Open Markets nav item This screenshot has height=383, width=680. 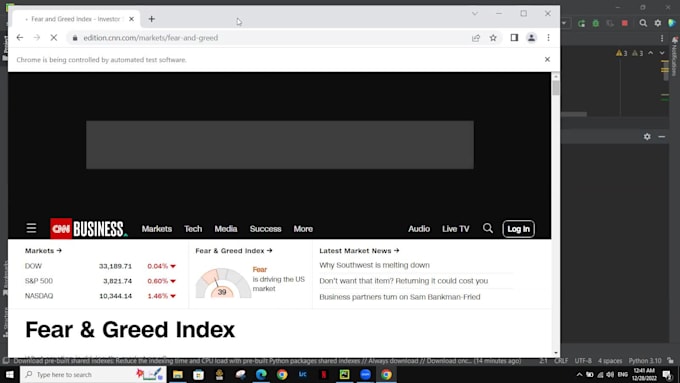(x=157, y=229)
